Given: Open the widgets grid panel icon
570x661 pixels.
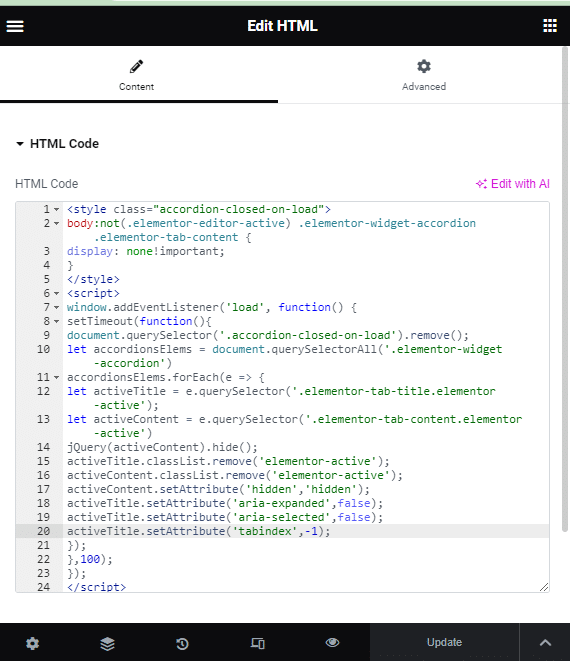Looking at the screenshot, I should tap(550, 26).
